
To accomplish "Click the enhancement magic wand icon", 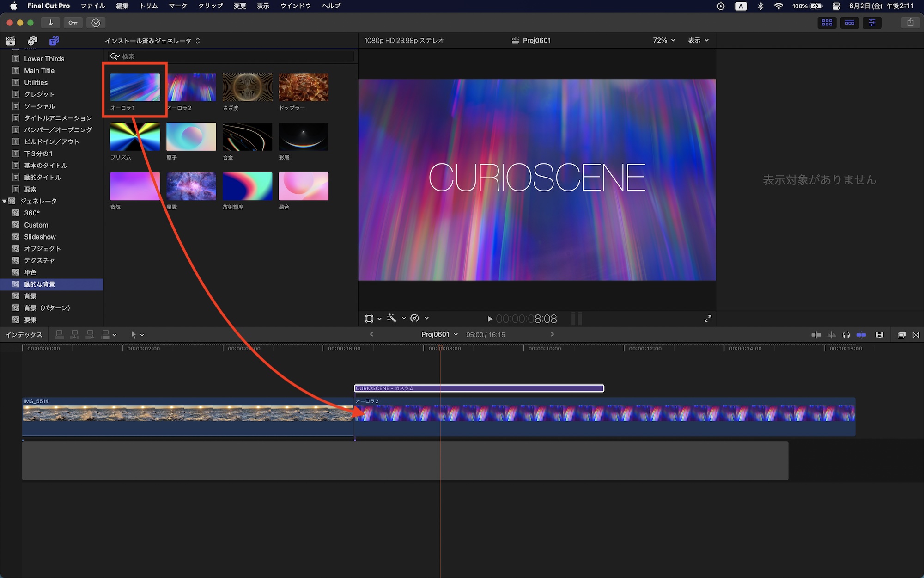I will click(x=392, y=318).
